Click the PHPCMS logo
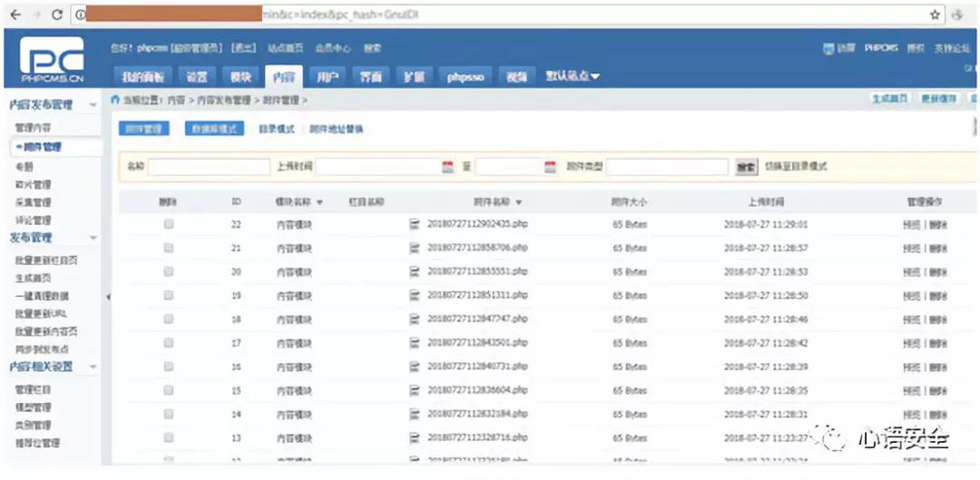This screenshot has height=480, width=980. pyautogui.click(x=52, y=59)
